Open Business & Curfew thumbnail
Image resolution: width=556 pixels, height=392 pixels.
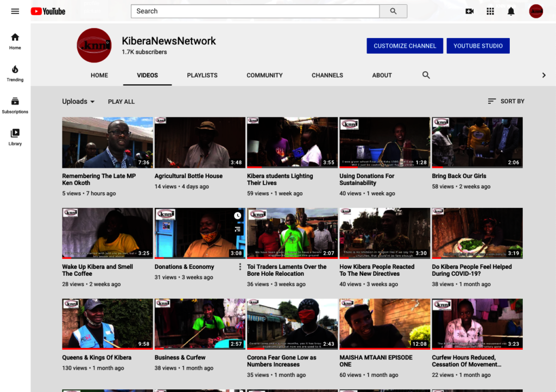click(x=200, y=324)
